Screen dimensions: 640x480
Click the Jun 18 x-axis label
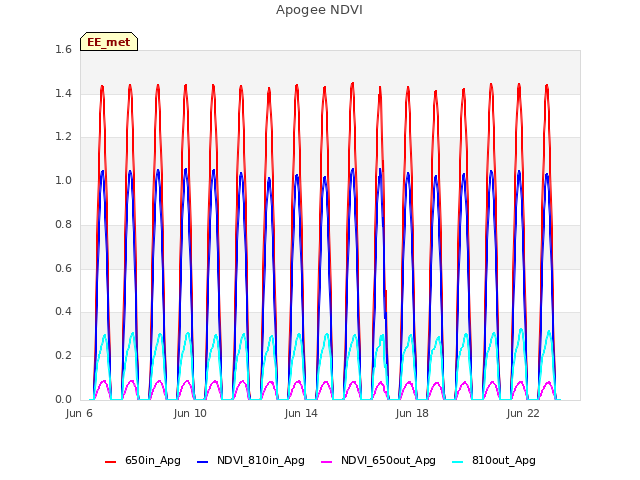412,413
